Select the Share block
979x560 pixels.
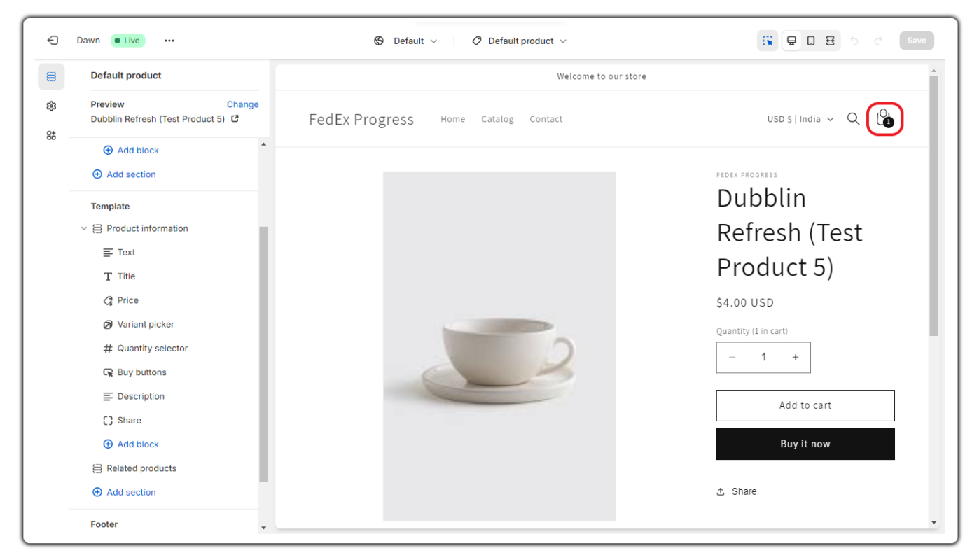point(129,421)
